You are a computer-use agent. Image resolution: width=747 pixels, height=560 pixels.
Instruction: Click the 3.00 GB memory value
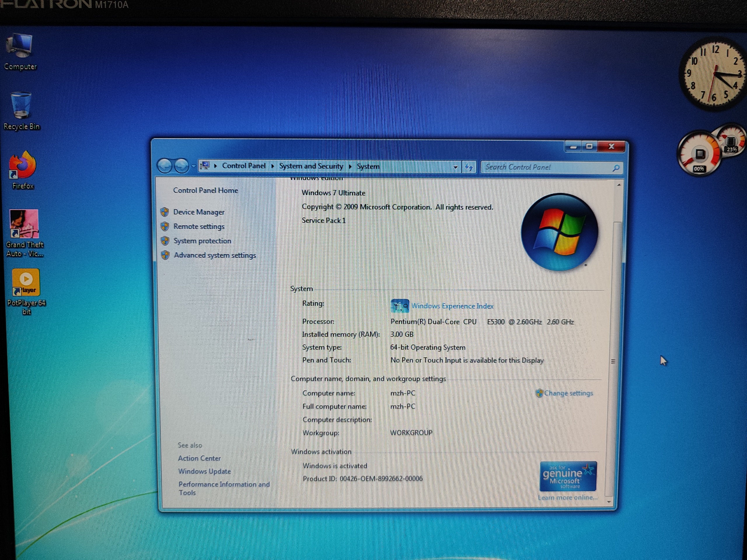pyautogui.click(x=402, y=335)
